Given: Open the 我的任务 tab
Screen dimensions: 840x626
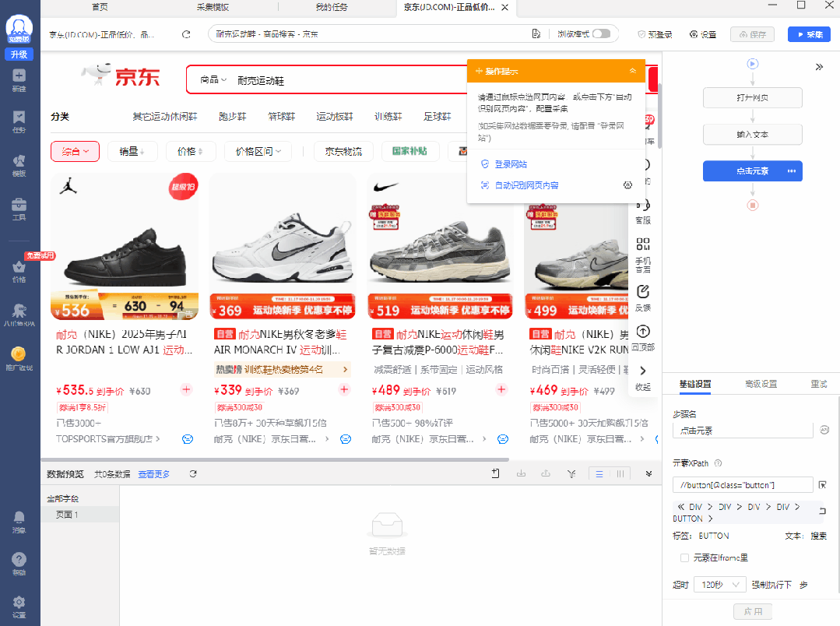Looking at the screenshot, I should (x=332, y=7).
